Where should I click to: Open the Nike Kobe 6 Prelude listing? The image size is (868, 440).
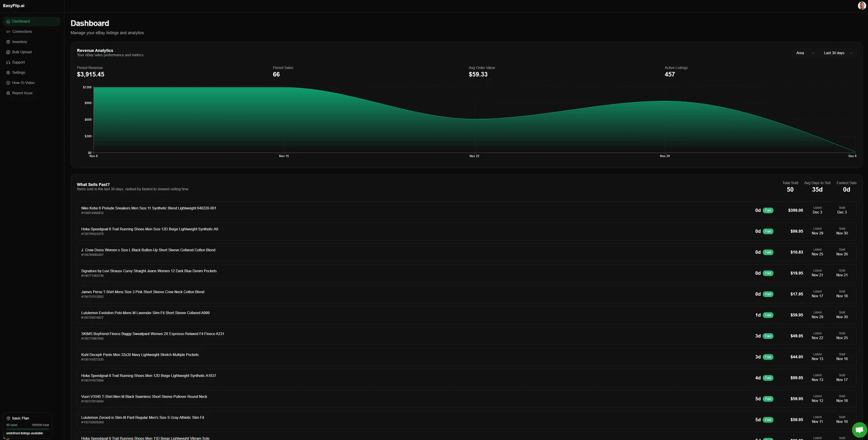coord(149,208)
